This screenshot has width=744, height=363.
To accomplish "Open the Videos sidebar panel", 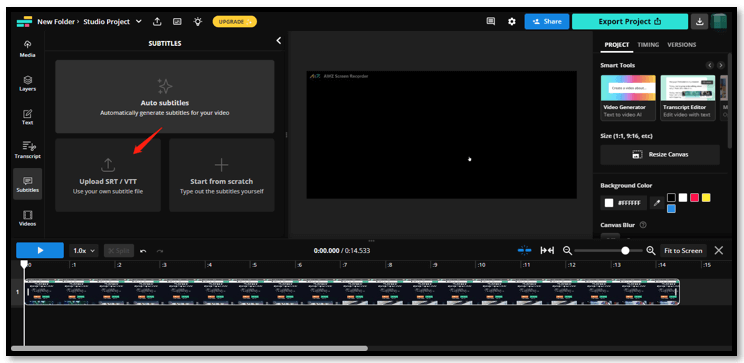I will click(28, 218).
